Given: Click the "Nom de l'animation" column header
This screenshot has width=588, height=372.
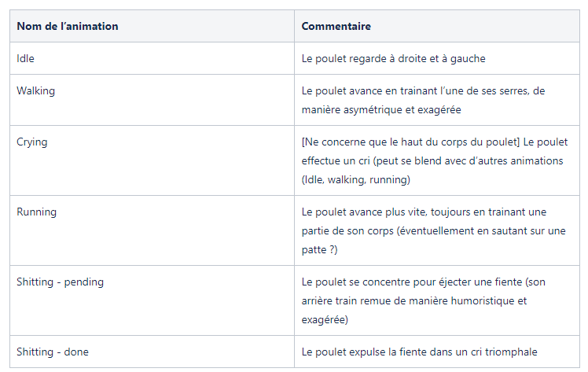Looking at the screenshot, I should click(x=68, y=26).
